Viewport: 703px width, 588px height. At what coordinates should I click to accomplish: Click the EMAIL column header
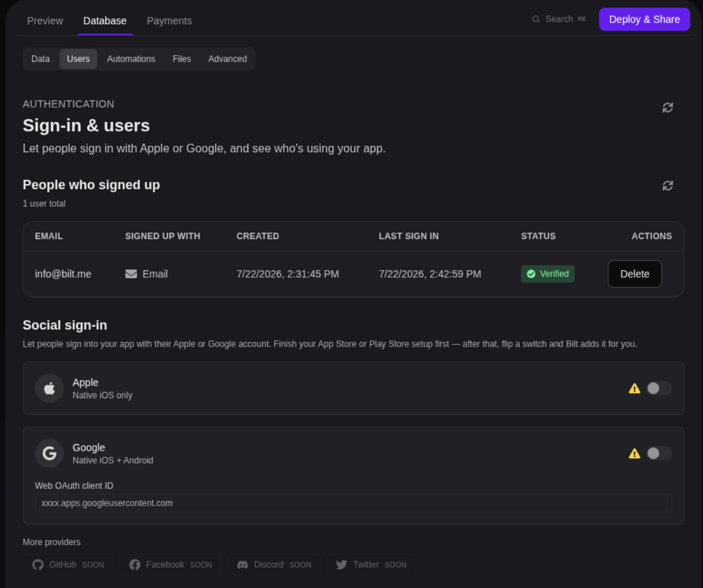coord(49,236)
